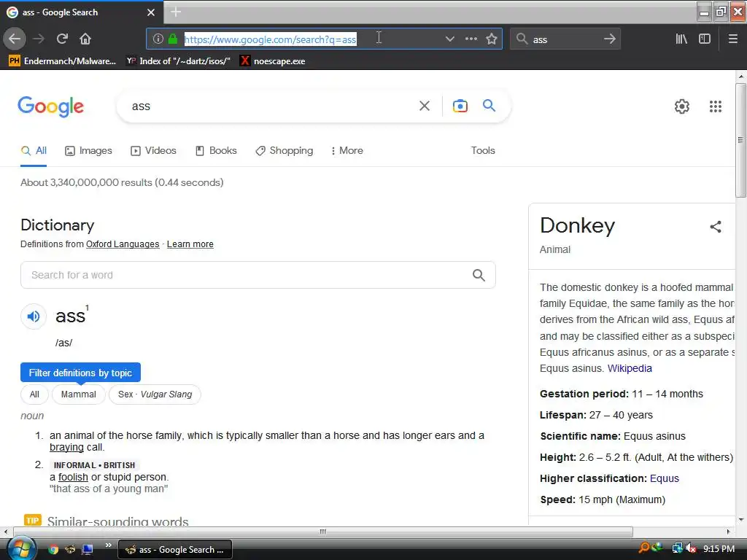Select the All results tab
Viewport: 747px width, 560px height.
tap(34, 150)
